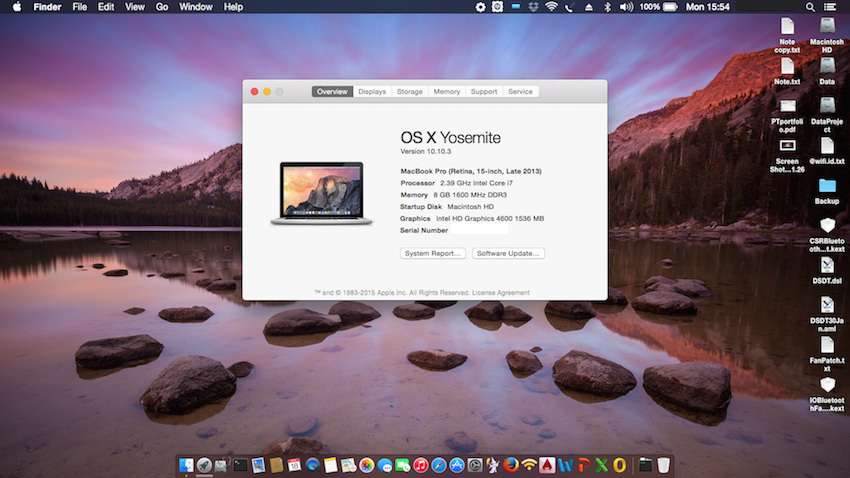
Task: Open the Trash in the Dock
Action: tap(664, 465)
